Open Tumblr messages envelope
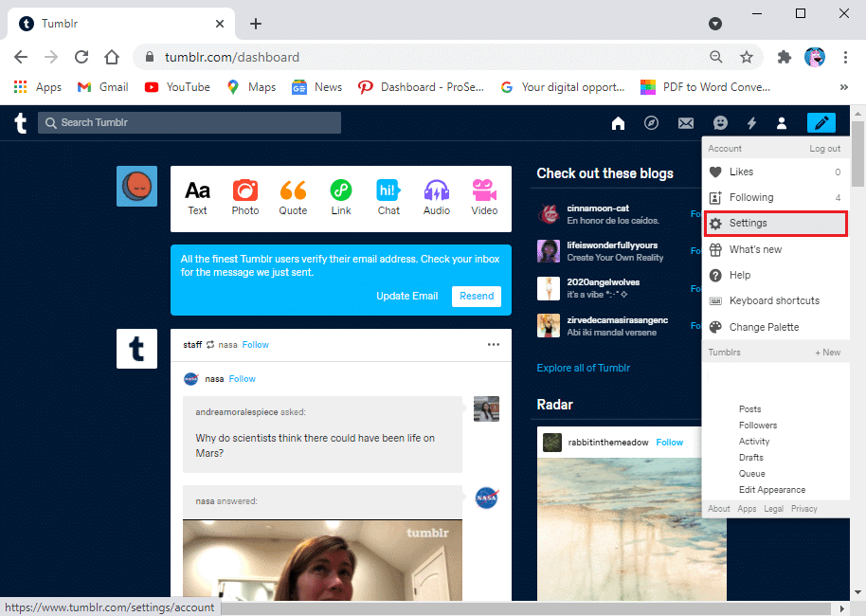Viewport: 866px width, 616px height. 686,122
